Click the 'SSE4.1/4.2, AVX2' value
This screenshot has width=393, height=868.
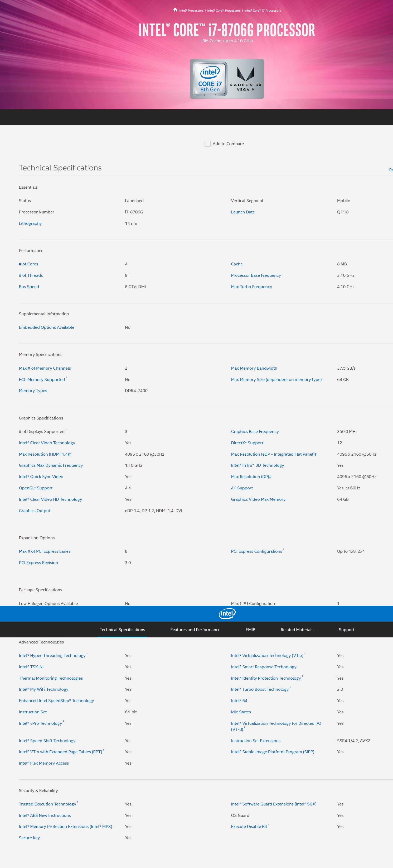(354, 741)
